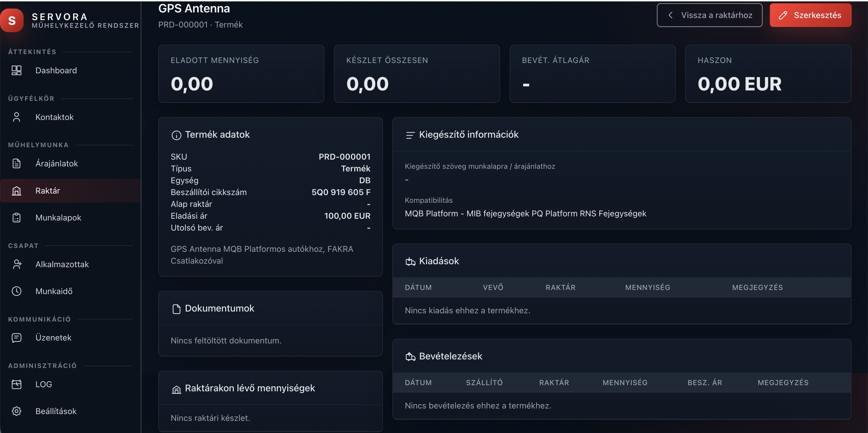
Task: Click the Vissza a raktárhoz button
Action: [709, 15]
